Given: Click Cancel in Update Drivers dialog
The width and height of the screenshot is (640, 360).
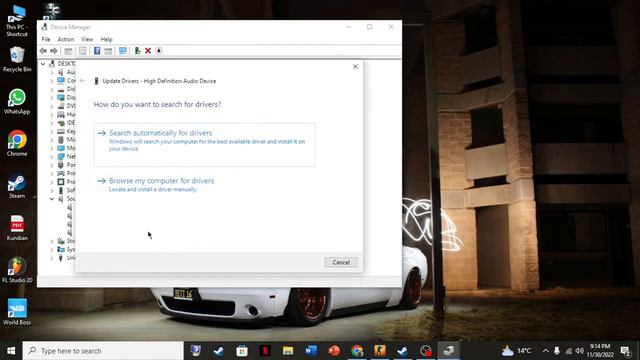Looking at the screenshot, I should 341,262.
